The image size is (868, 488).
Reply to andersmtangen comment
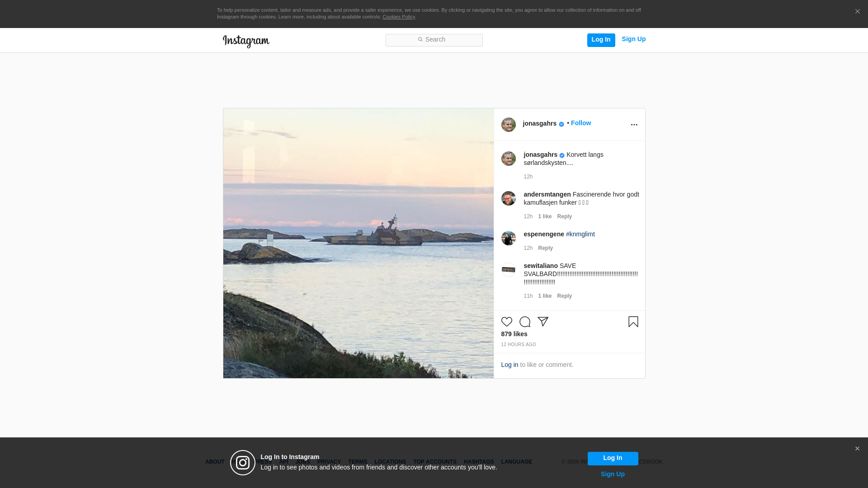coord(564,216)
